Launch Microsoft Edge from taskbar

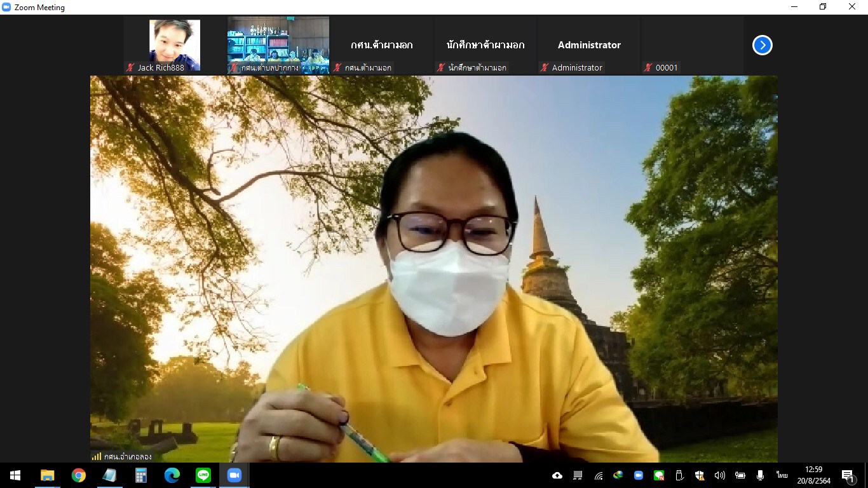[172, 475]
